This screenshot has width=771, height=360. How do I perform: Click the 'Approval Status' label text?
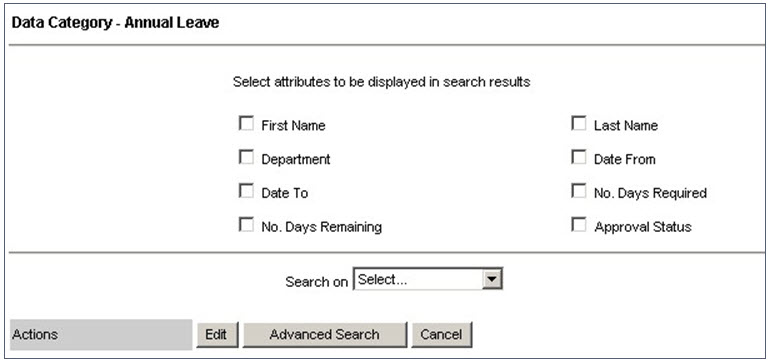point(643,227)
